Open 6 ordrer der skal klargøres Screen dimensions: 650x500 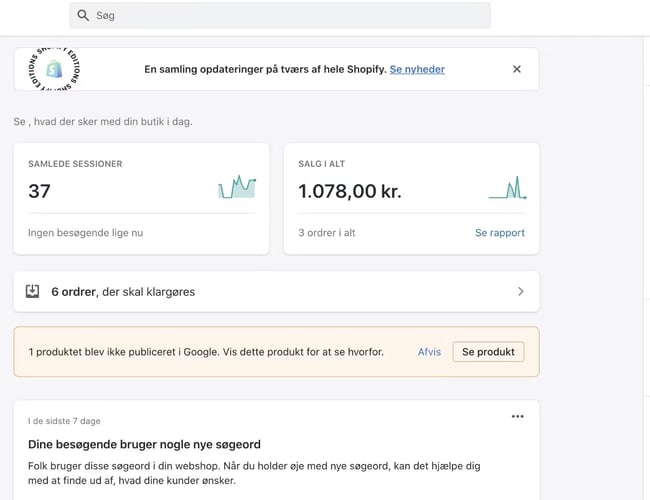[276, 291]
